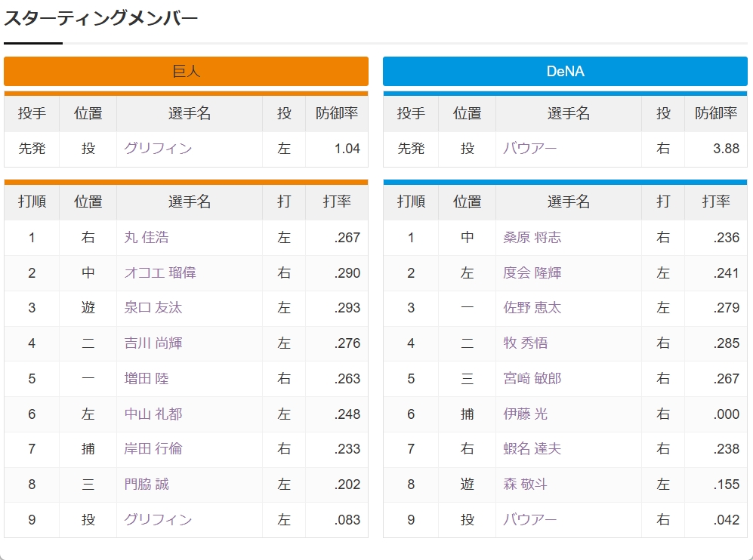Select batting average .042 in DeNA lineup

[x=726, y=520]
